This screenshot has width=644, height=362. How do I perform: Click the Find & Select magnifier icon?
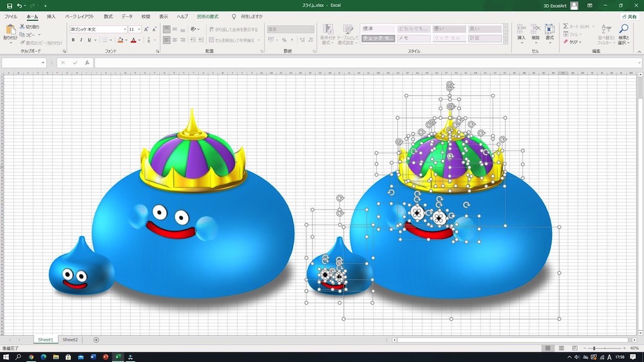pyautogui.click(x=623, y=30)
